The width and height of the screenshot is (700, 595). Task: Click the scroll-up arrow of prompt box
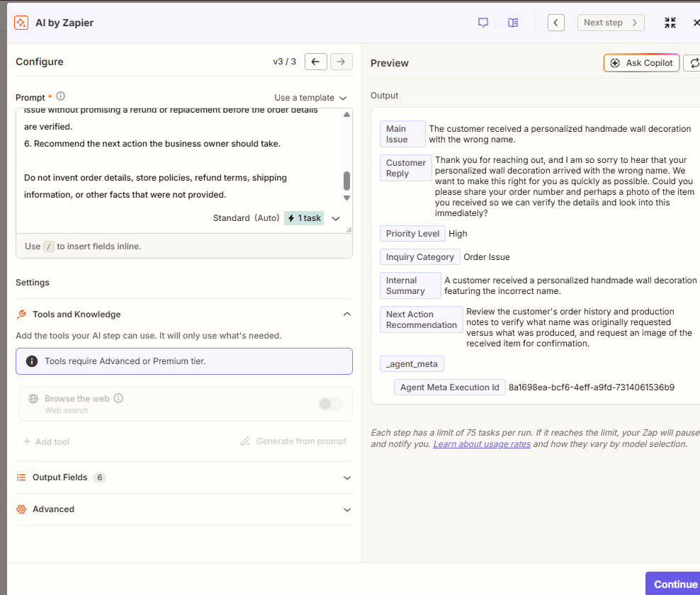[x=346, y=115]
